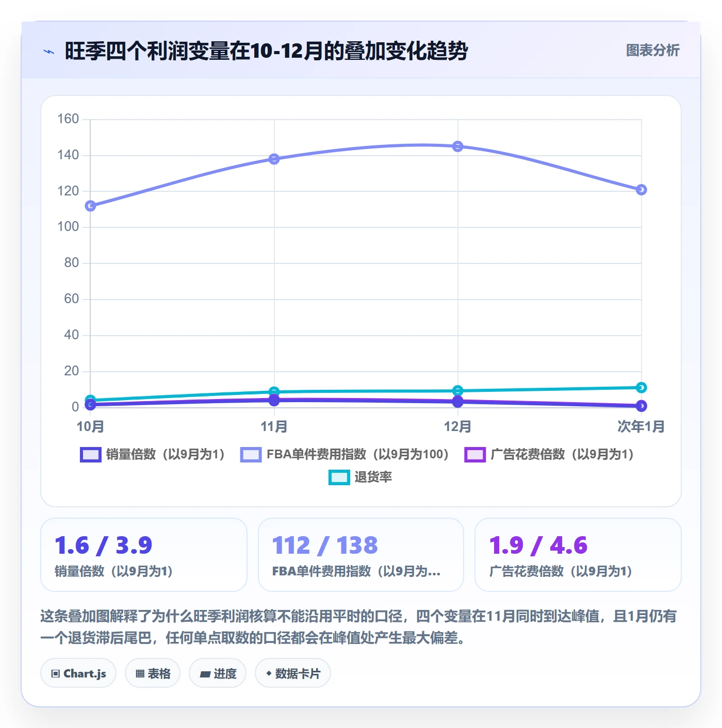Toggle the 退货率 legend swatch
The width and height of the screenshot is (722, 728).
[339, 477]
